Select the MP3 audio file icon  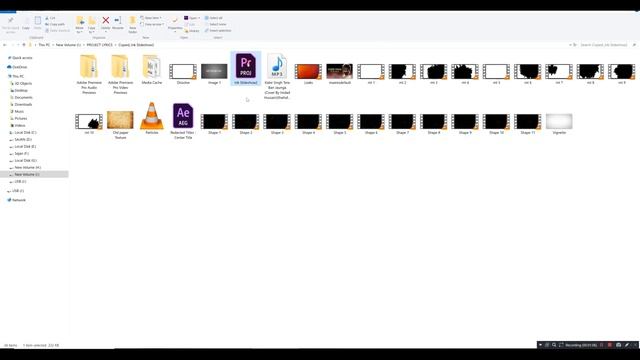tap(277, 66)
